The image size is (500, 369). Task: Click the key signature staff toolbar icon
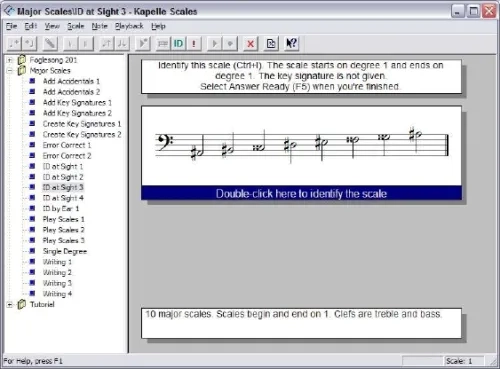pyautogui.click(x=163, y=43)
